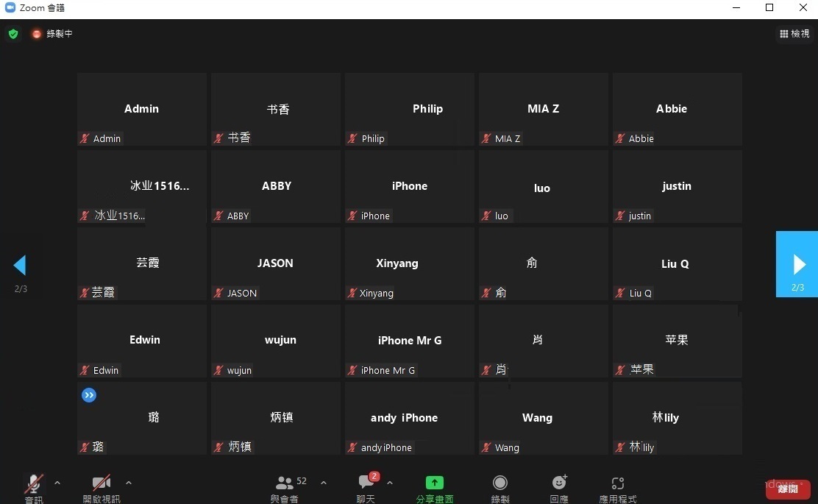This screenshot has width=818, height=504.
Task: Turn on the video camera toggle
Action: tap(102, 483)
